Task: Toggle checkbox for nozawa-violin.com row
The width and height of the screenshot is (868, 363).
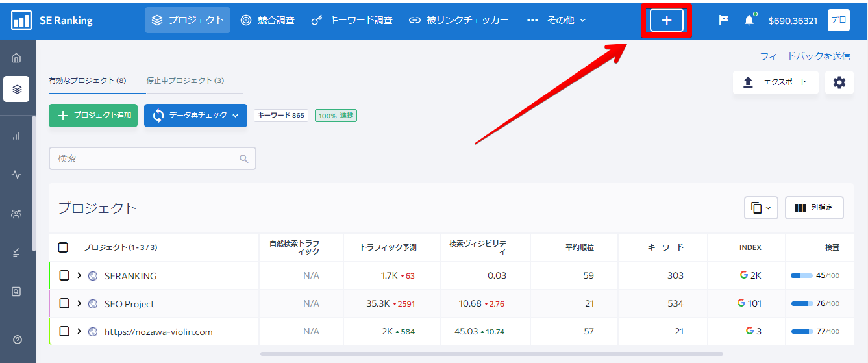Action: pos(64,331)
